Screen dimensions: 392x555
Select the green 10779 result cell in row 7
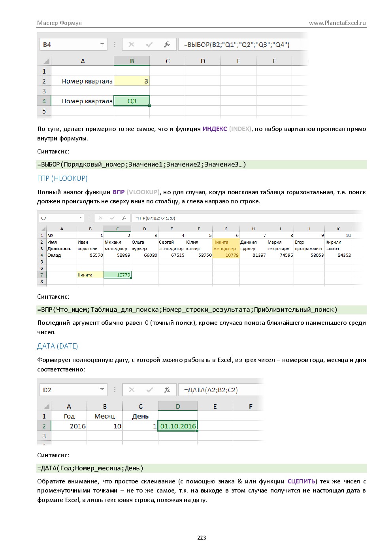(x=117, y=275)
